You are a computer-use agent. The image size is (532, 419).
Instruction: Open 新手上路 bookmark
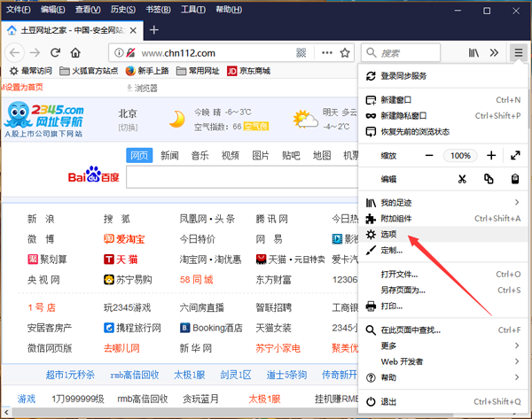(x=147, y=71)
